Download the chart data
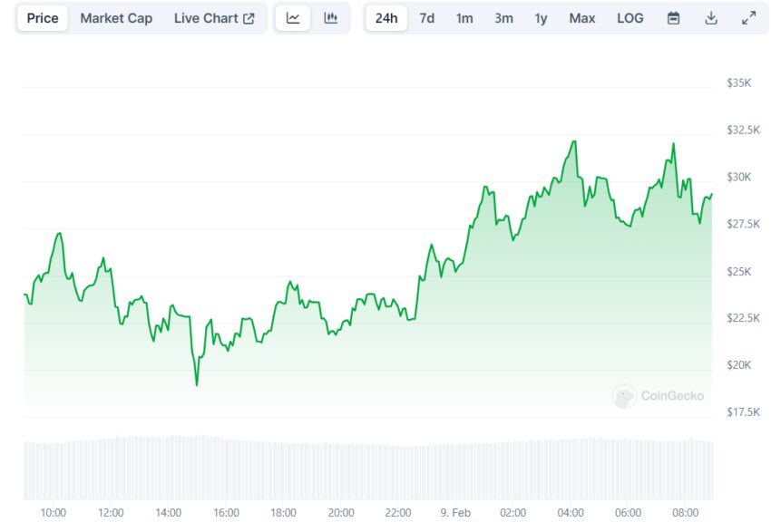 tap(711, 18)
